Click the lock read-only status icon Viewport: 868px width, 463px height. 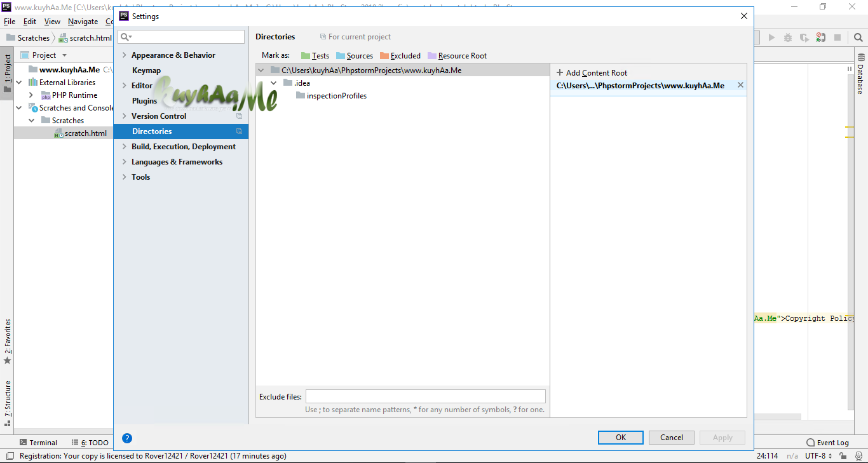point(843,456)
